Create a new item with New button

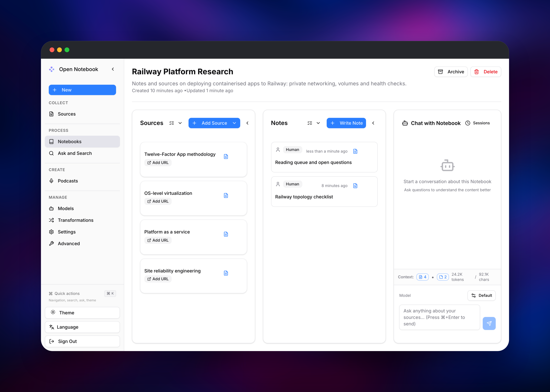point(82,90)
